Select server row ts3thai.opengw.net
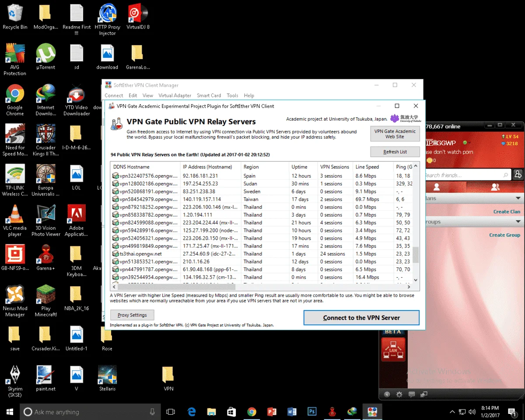The width and height of the screenshot is (525, 420). coord(262,254)
